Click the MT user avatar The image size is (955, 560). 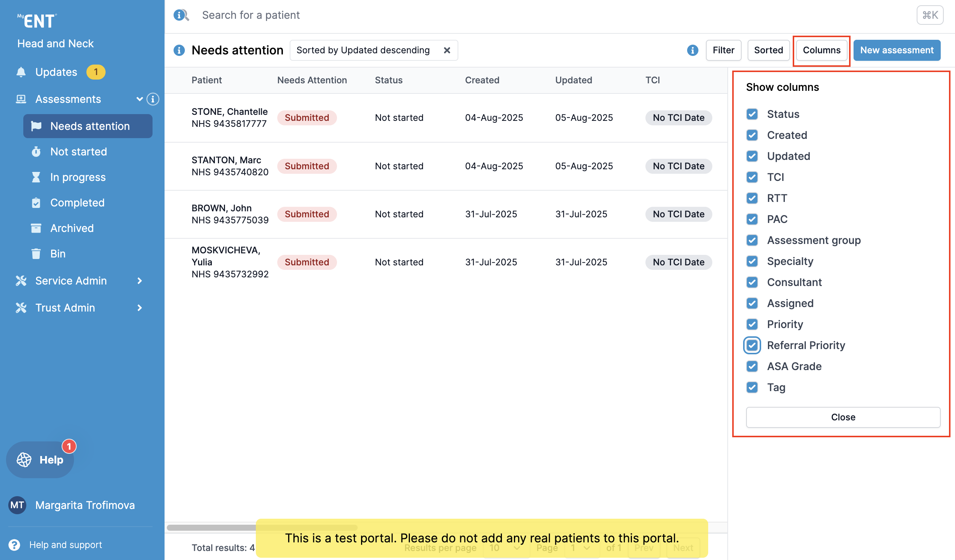click(x=17, y=505)
